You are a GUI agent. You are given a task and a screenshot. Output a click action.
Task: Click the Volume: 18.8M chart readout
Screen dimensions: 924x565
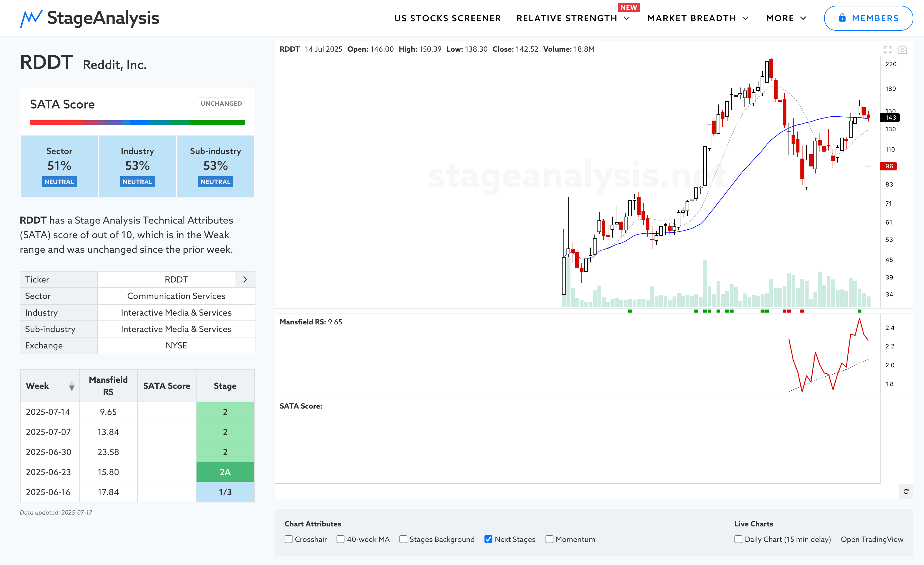(x=569, y=49)
